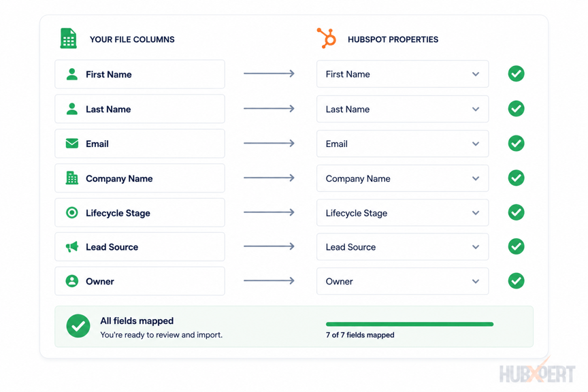Click the 7 of 7 fields mapped text
588x392 pixels.
click(360, 335)
